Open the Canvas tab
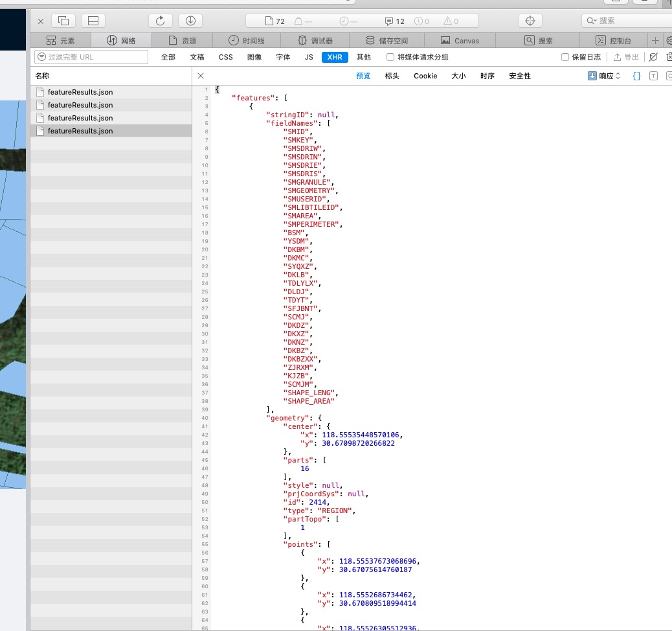672x631 pixels. coord(460,41)
